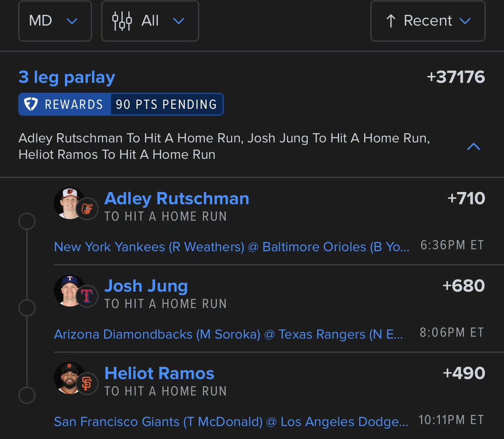Click the 6:36PM ET game time

pos(452,245)
